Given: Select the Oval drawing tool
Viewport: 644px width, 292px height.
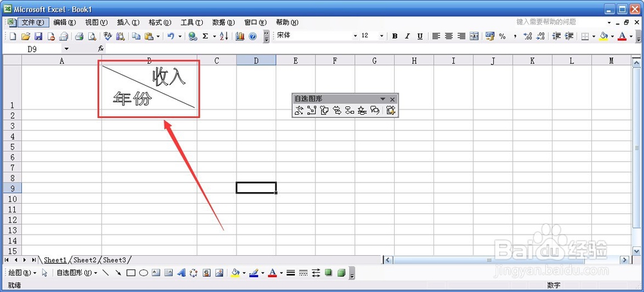Looking at the screenshot, I should coord(144,273).
